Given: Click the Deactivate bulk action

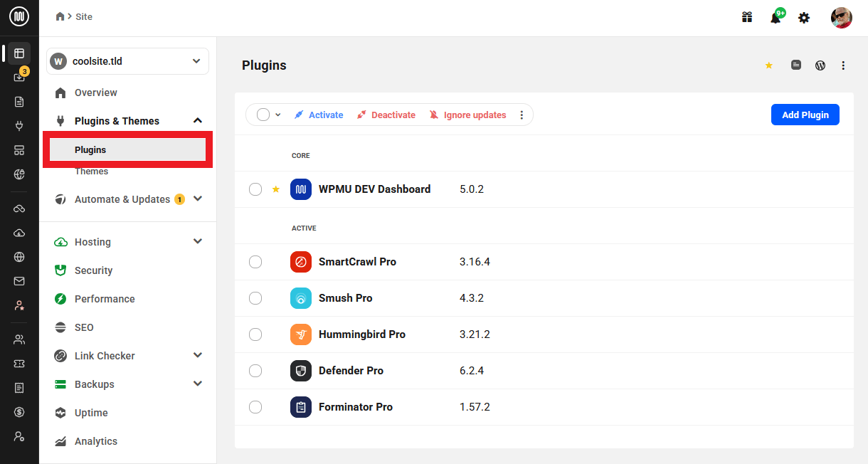Looking at the screenshot, I should pos(386,115).
